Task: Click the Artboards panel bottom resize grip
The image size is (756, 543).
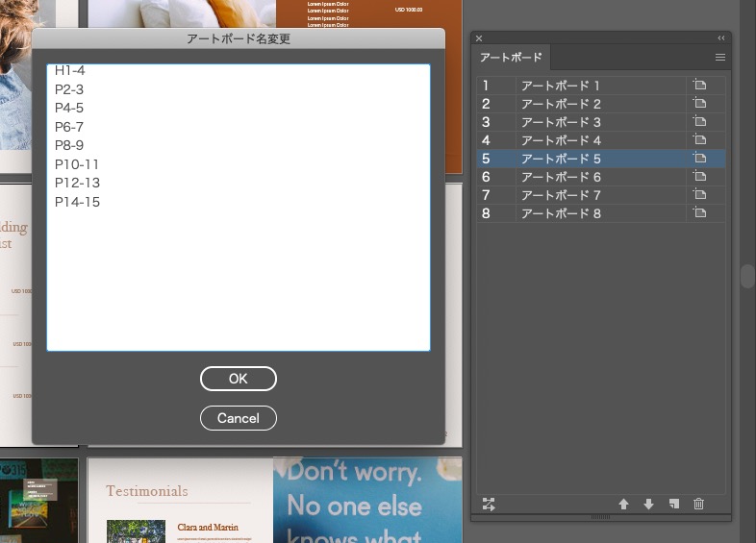Action: tap(601, 517)
